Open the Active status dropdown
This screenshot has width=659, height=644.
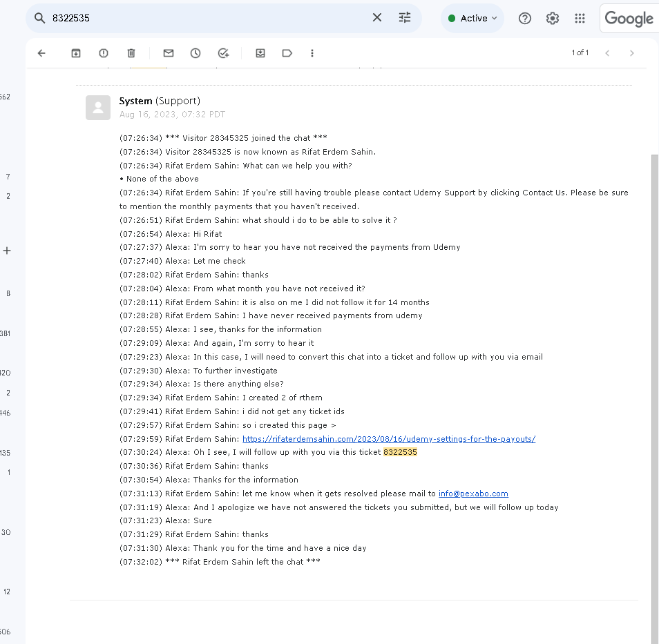point(472,18)
